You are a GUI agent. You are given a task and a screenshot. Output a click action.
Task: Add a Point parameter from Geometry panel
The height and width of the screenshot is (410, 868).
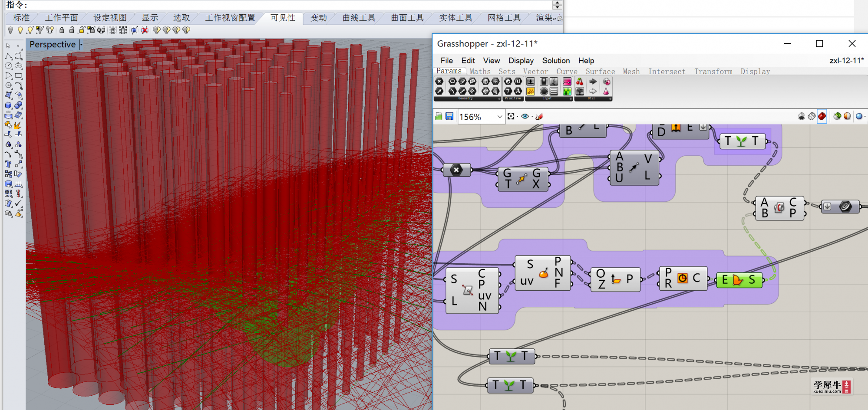coord(439,81)
